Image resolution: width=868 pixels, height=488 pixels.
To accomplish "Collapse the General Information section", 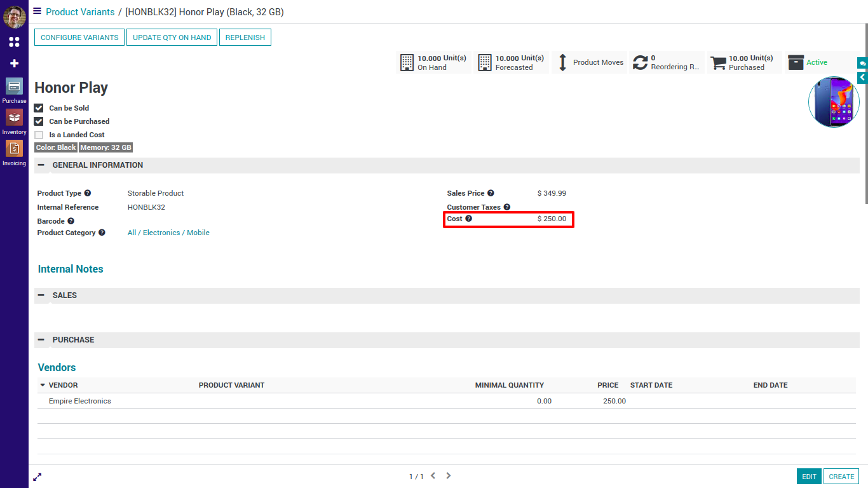I will click(41, 165).
